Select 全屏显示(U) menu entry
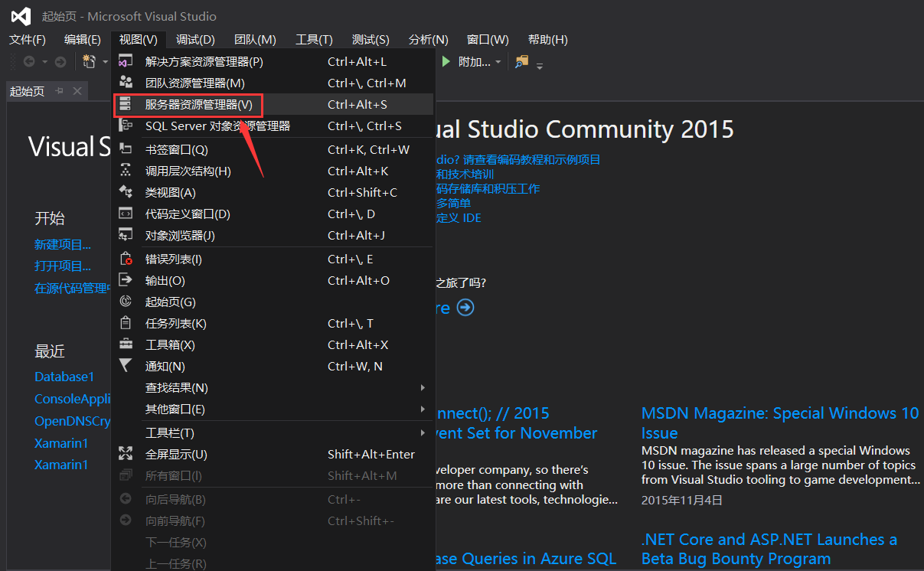The width and height of the screenshot is (924, 571). [273, 454]
